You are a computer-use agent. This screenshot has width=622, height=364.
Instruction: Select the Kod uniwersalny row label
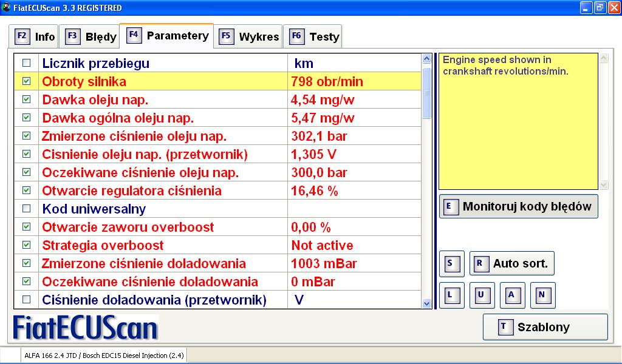94,209
